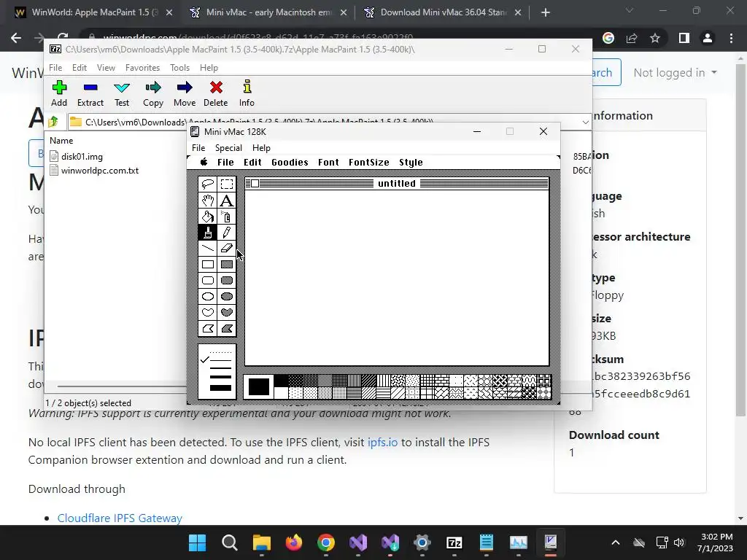Click Test in the 7-Zip toolbar
Screen dimensions: 747x560
tap(122, 93)
